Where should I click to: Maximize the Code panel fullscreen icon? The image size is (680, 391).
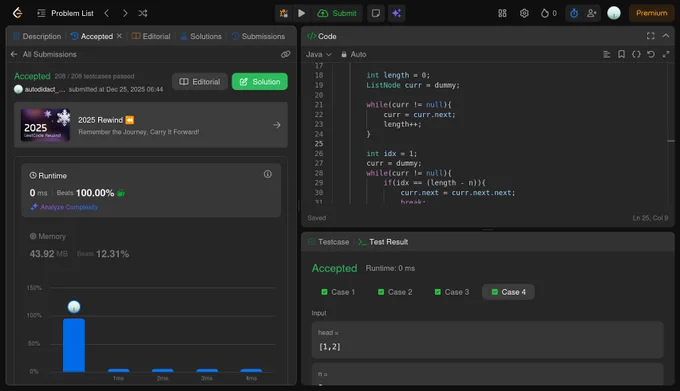651,36
